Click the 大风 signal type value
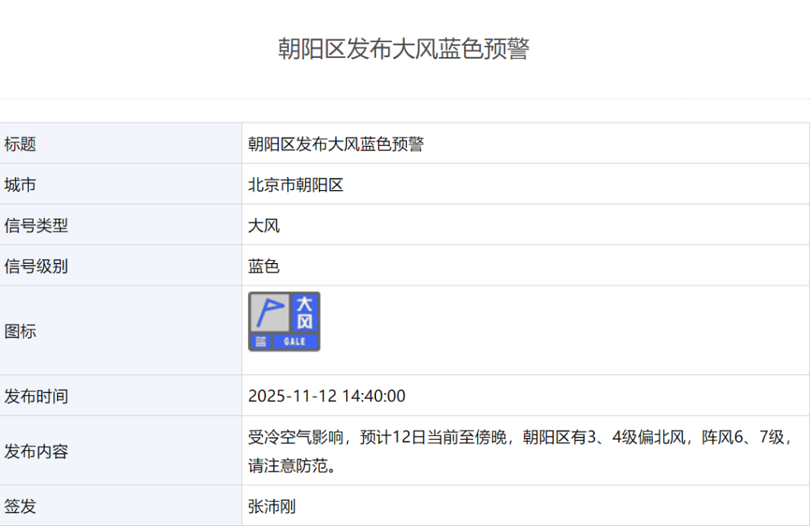 point(264,225)
